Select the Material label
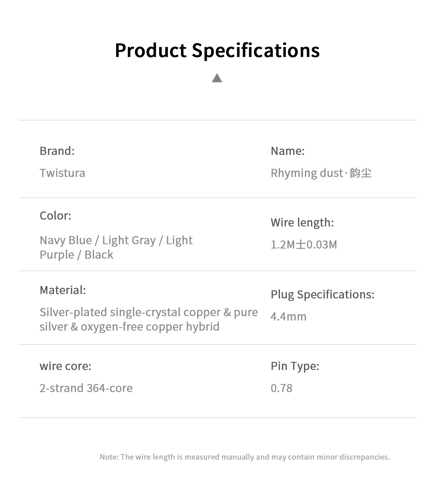 pos(63,290)
